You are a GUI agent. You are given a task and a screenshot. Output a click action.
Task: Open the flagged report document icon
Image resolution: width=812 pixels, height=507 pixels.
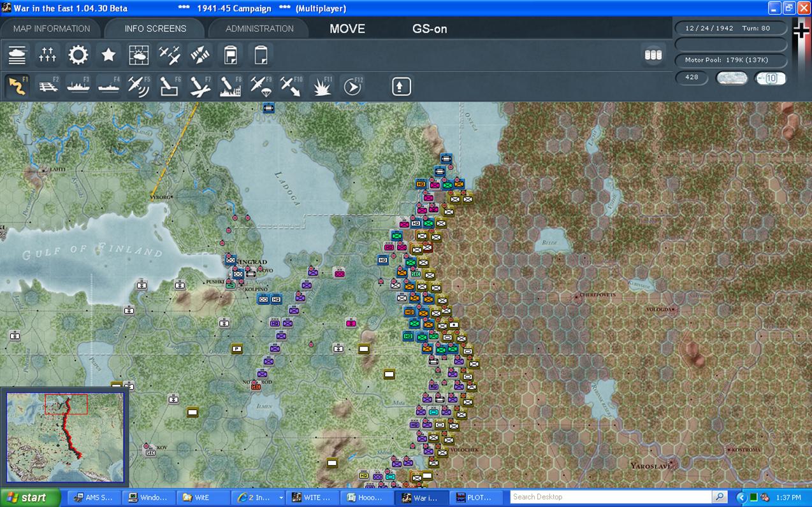(231, 55)
